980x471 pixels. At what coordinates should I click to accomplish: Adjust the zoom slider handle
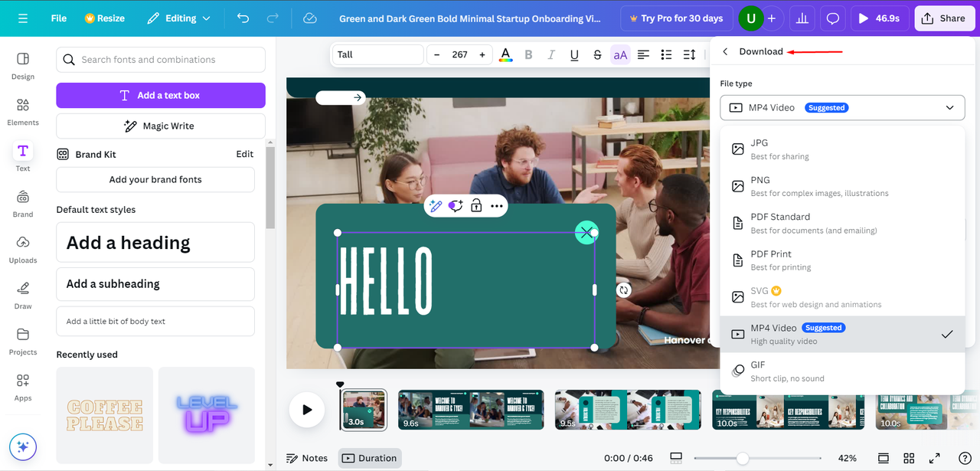point(742,459)
